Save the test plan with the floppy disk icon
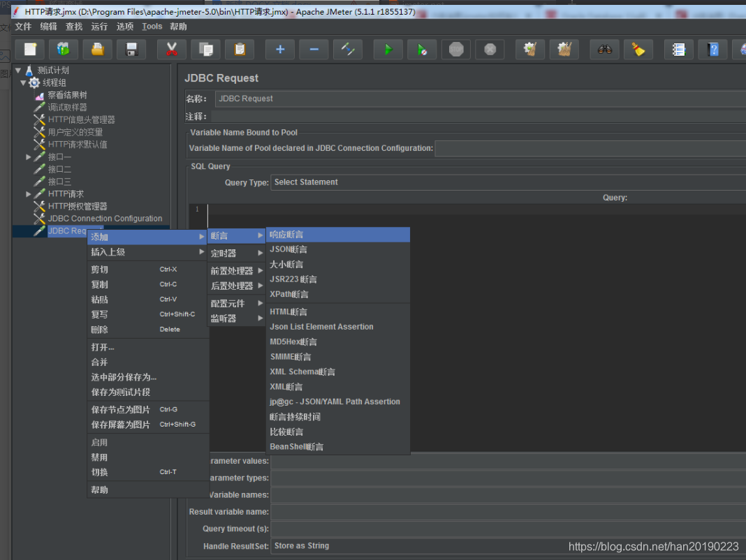 tap(131, 50)
